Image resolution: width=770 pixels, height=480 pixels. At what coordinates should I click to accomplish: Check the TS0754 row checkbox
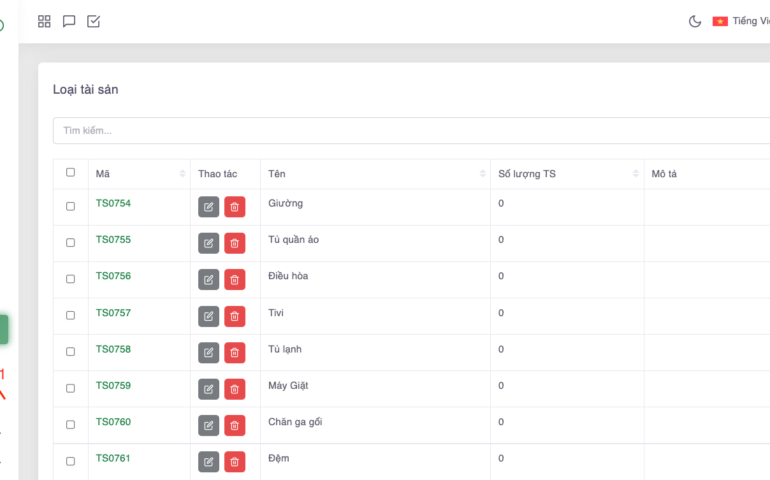(x=70, y=206)
